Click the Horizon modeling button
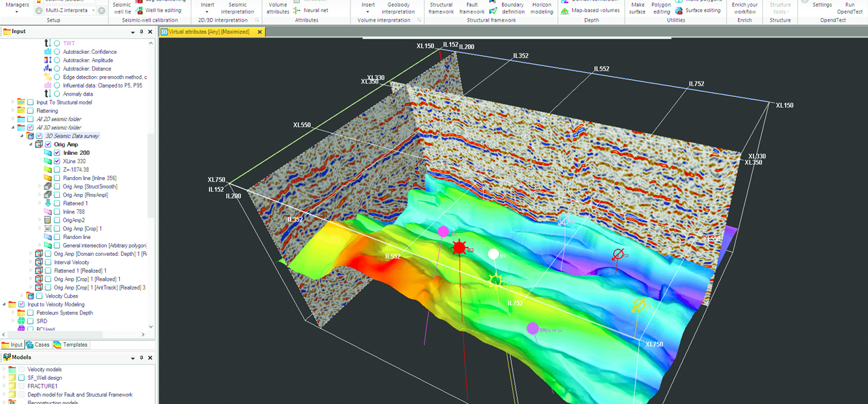The image size is (868, 404). point(542,8)
